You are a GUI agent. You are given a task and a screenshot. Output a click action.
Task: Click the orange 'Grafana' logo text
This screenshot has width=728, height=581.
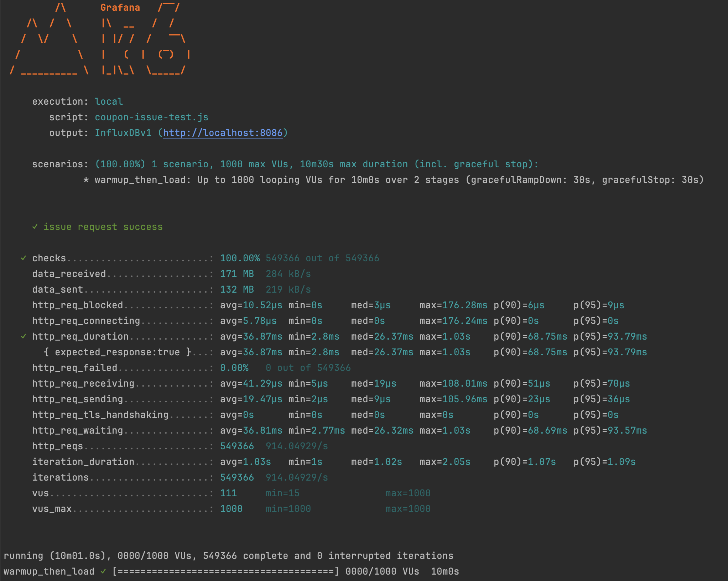point(120,7)
